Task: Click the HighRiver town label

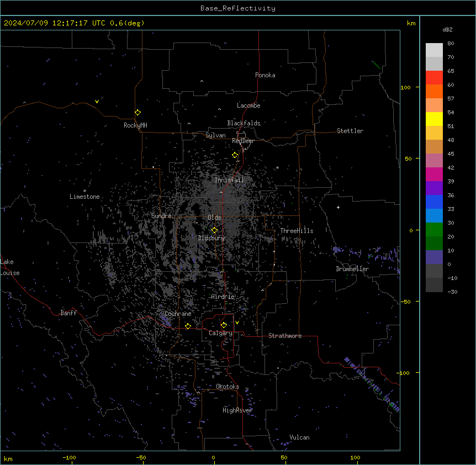Action: pos(237,410)
